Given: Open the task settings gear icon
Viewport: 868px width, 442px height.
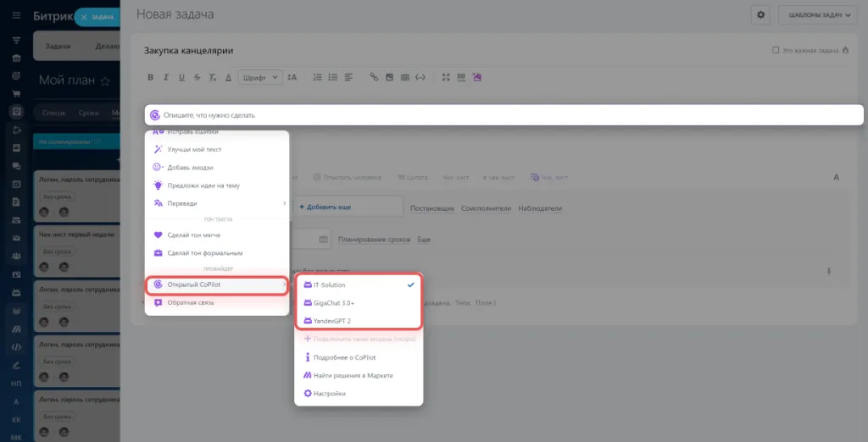Looking at the screenshot, I should [760, 14].
